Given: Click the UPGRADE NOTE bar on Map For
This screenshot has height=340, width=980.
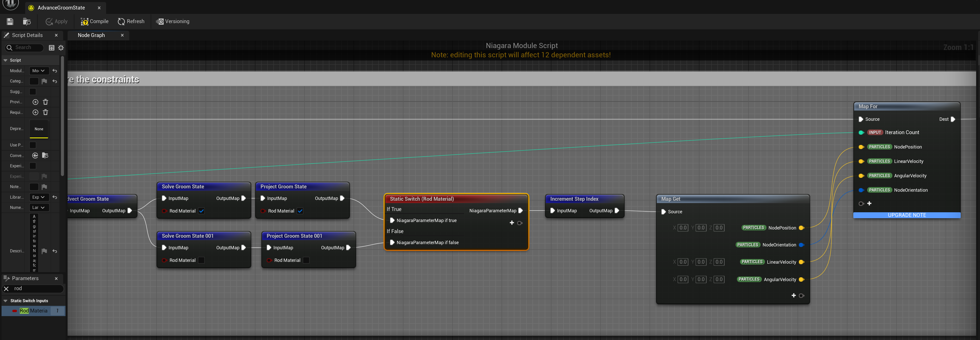Looking at the screenshot, I should [907, 215].
